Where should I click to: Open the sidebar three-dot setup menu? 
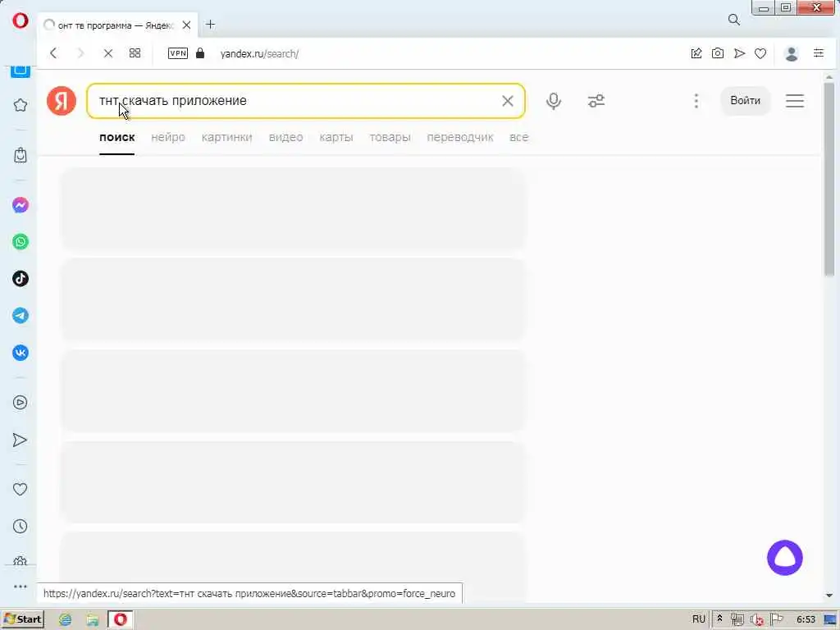point(21,587)
